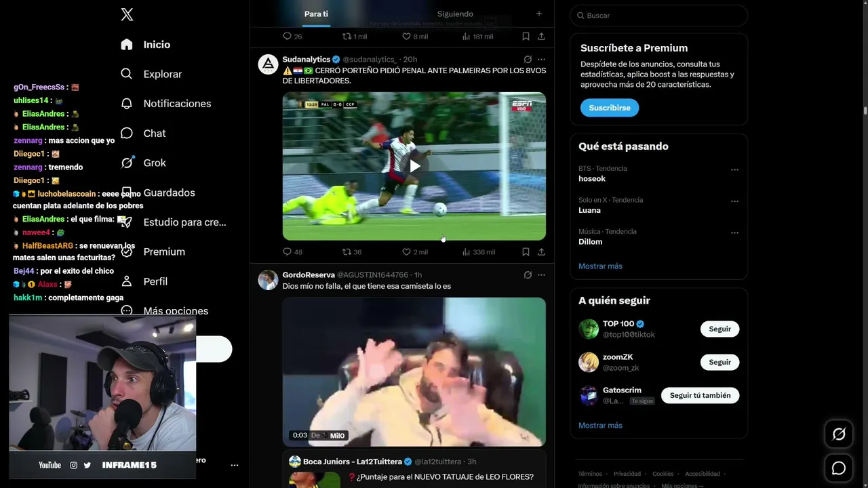Click the Buscar search field

pyautogui.click(x=659, y=16)
